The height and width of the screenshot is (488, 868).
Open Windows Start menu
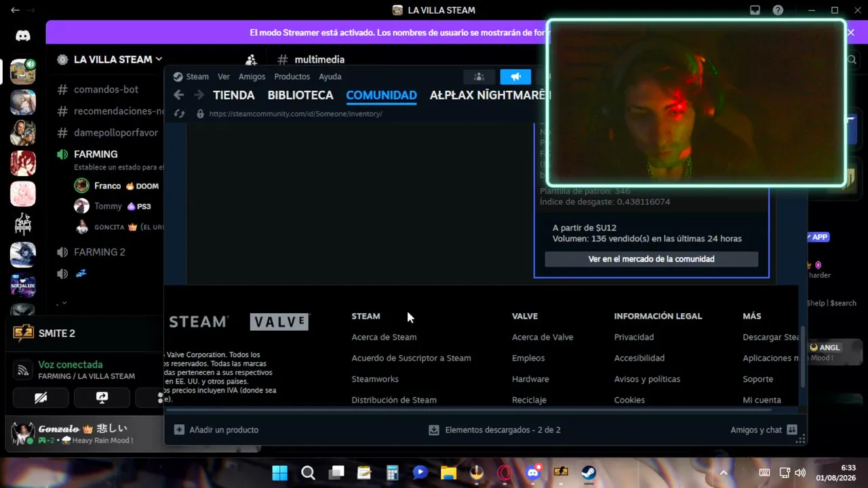click(279, 473)
